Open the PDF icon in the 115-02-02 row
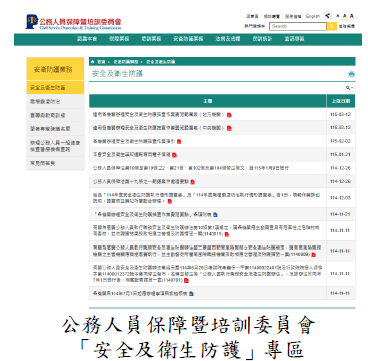 point(179,141)
